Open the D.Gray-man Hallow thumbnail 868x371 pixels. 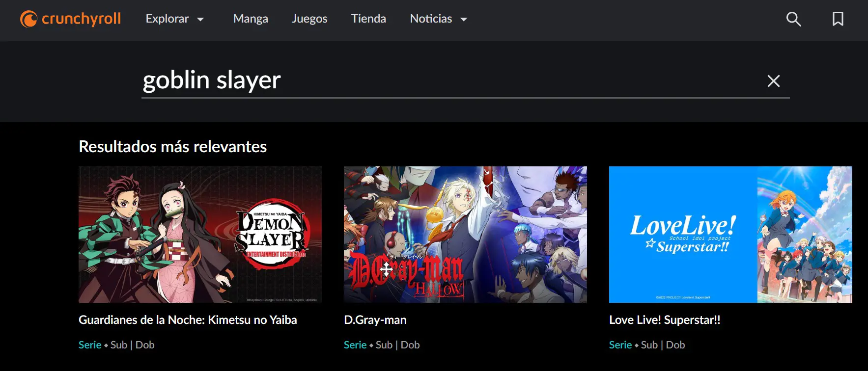(x=465, y=235)
